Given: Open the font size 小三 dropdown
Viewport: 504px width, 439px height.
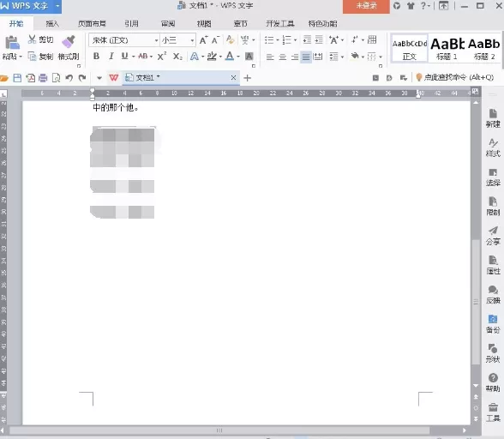Looking at the screenshot, I should 192,40.
